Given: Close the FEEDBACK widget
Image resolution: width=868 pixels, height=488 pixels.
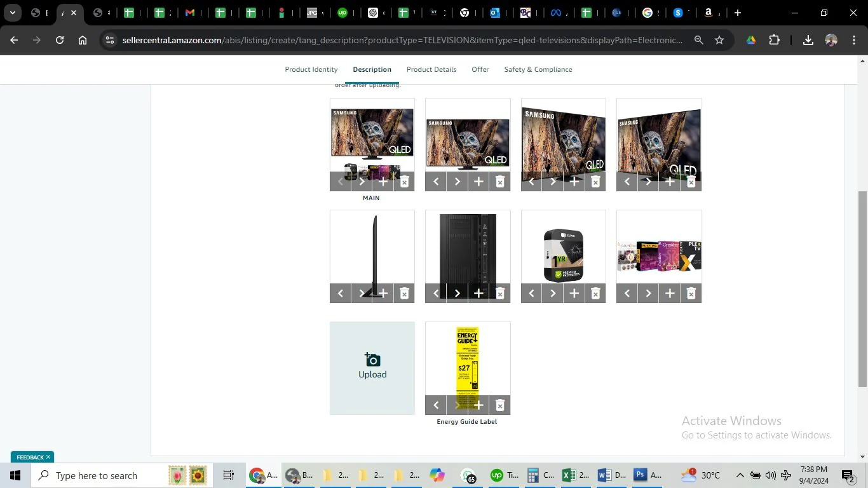Looking at the screenshot, I should click(48, 457).
